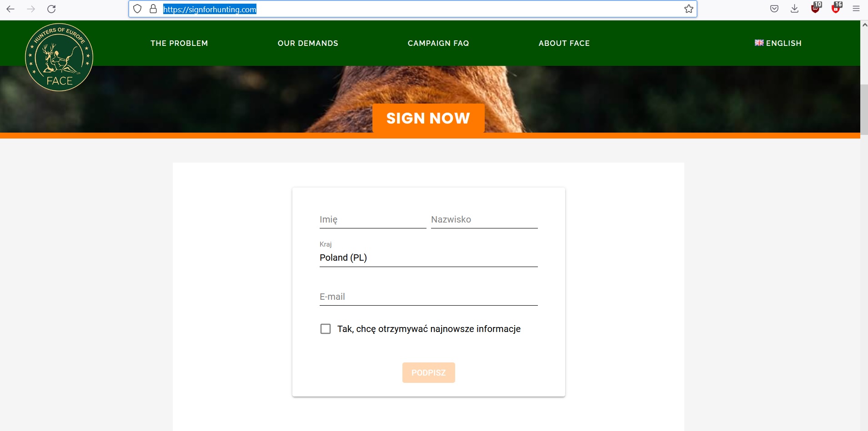Open the Pocket save icon
The height and width of the screenshot is (431, 868).
(774, 9)
